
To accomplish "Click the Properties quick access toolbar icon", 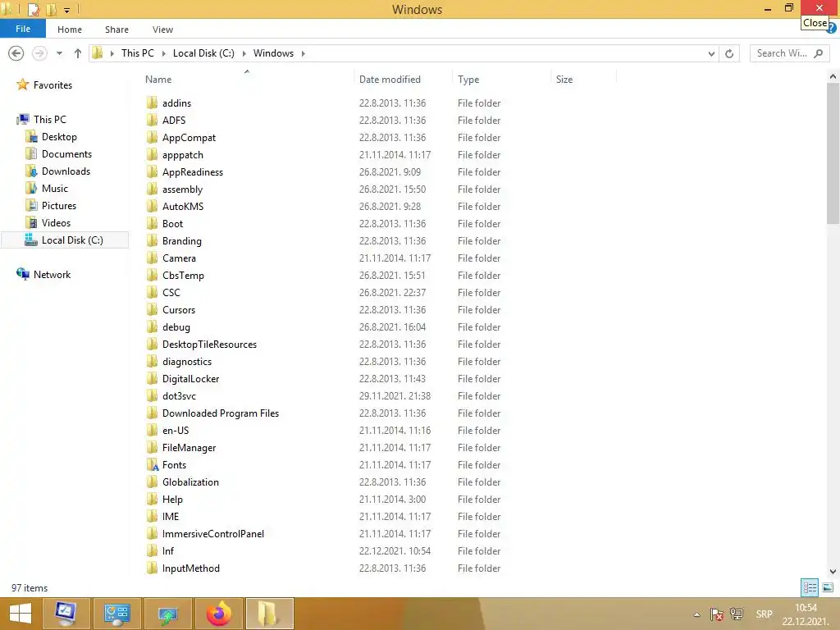I will click(x=33, y=9).
